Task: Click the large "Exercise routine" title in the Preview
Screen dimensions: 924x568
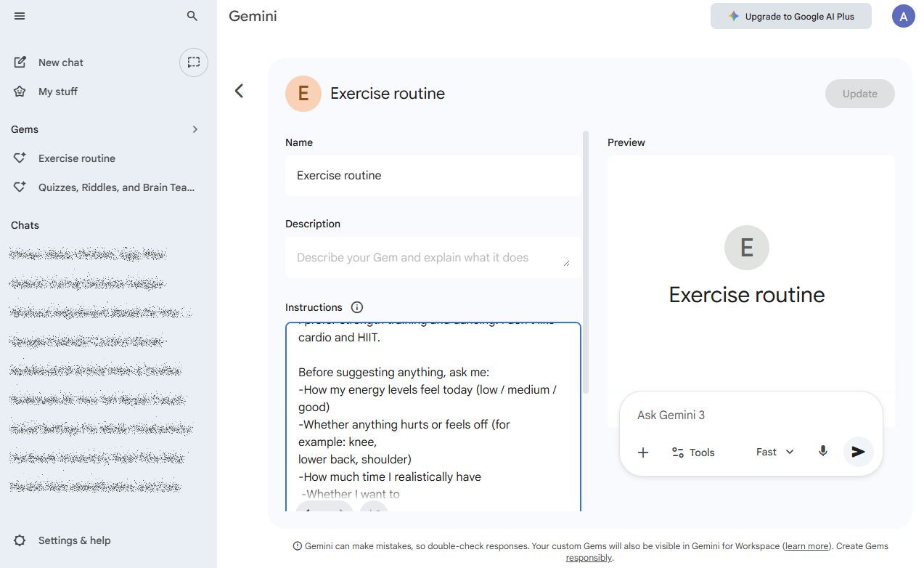Action: click(x=747, y=295)
